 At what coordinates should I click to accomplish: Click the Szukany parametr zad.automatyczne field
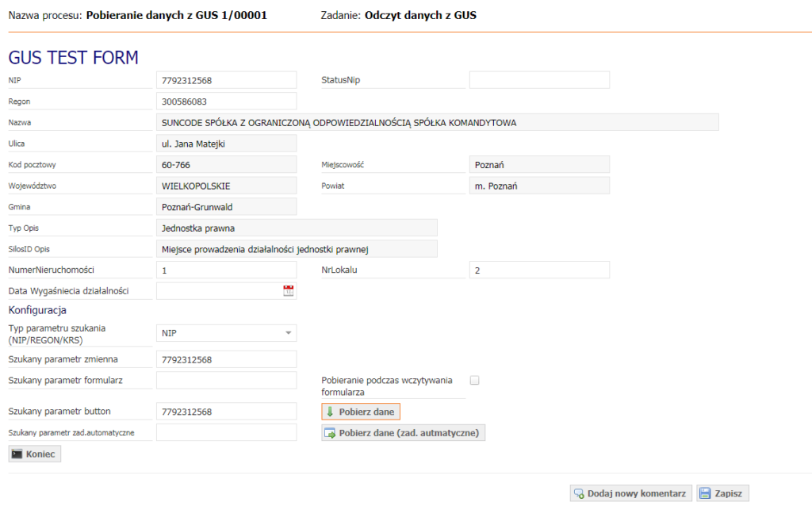click(x=226, y=432)
